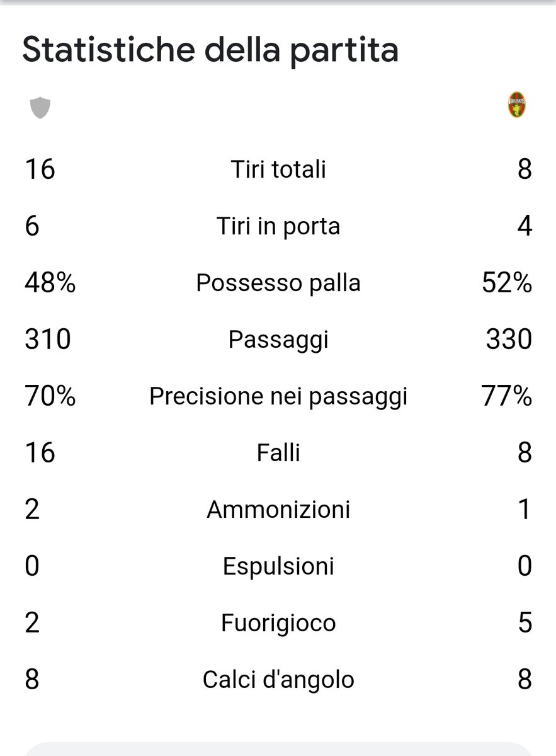Click the Falli stat label
Image resolution: width=556 pixels, height=756 pixels.
coord(278,453)
